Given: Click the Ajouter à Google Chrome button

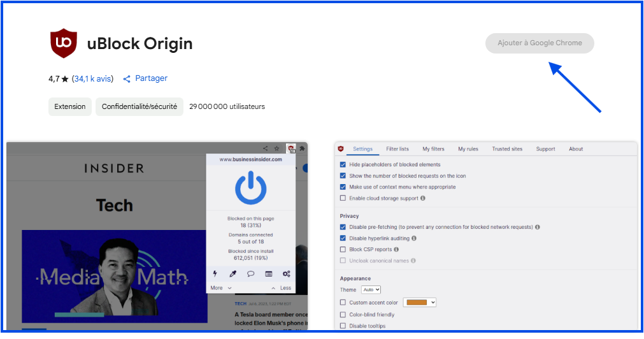Looking at the screenshot, I should point(540,43).
